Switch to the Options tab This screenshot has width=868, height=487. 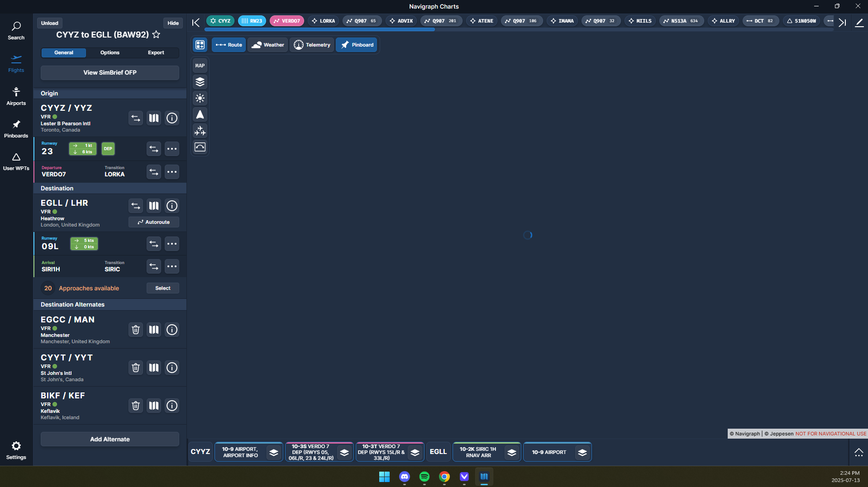pyautogui.click(x=110, y=52)
